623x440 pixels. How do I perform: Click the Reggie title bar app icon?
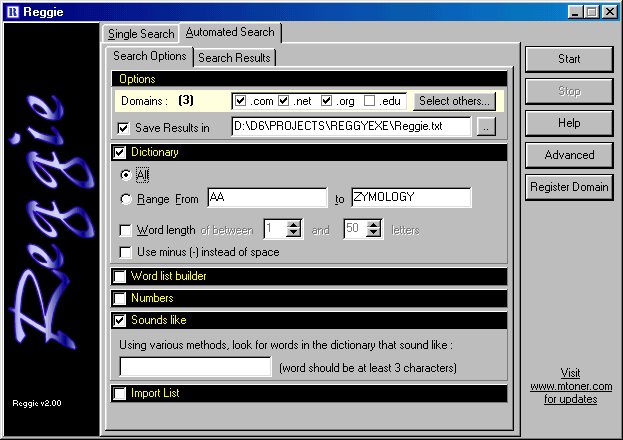pos(13,12)
